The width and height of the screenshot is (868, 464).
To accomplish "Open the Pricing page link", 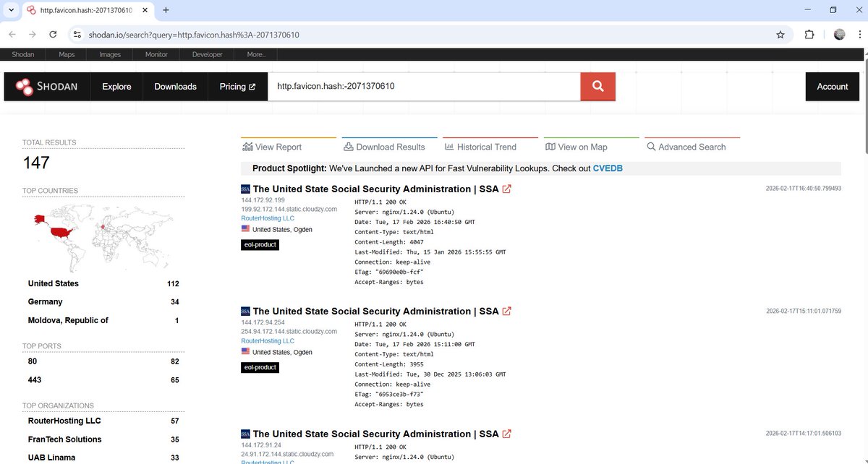I will pyautogui.click(x=237, y=87).
